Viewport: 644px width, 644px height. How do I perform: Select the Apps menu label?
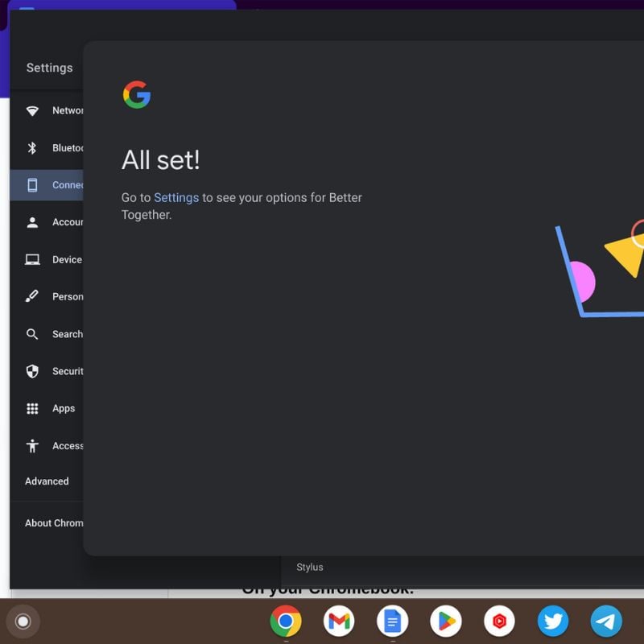[64, 409]
